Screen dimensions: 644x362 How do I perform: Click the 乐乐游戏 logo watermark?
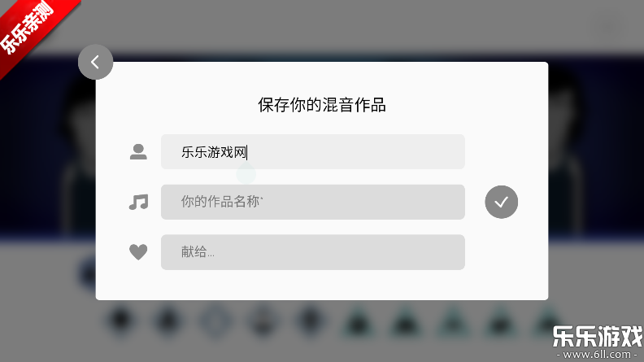596,336
